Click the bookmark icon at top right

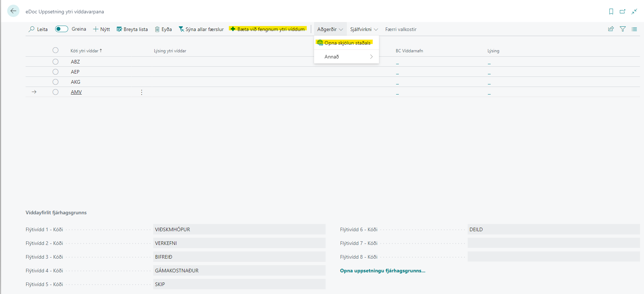click(611, 12)
